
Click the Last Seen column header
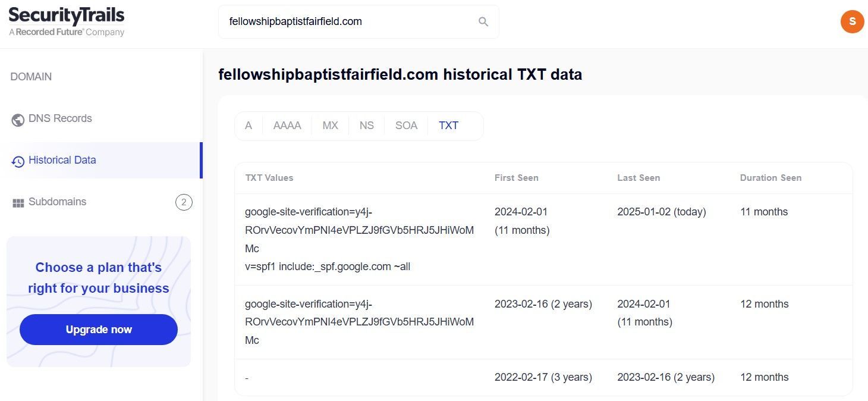[x=639, y=178]
